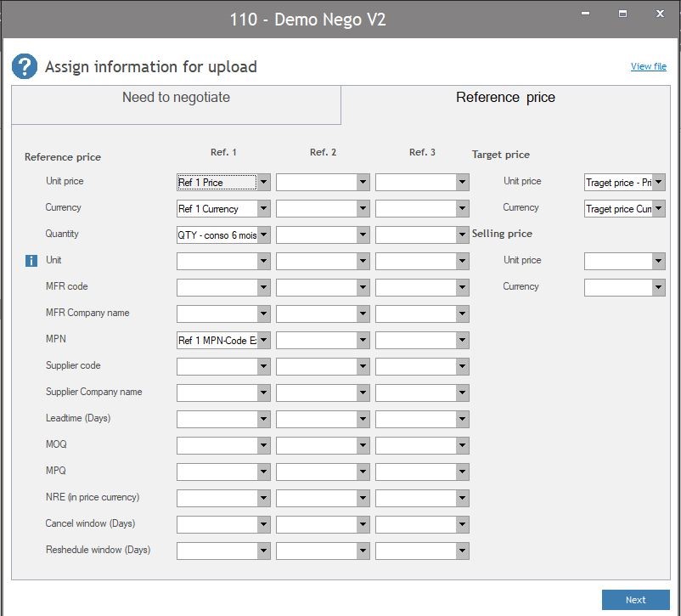The width and height of the screenshot is (681, 616).
Task: Select the Reference price tab
Action: pyautogui.click(x=505, y=98)
